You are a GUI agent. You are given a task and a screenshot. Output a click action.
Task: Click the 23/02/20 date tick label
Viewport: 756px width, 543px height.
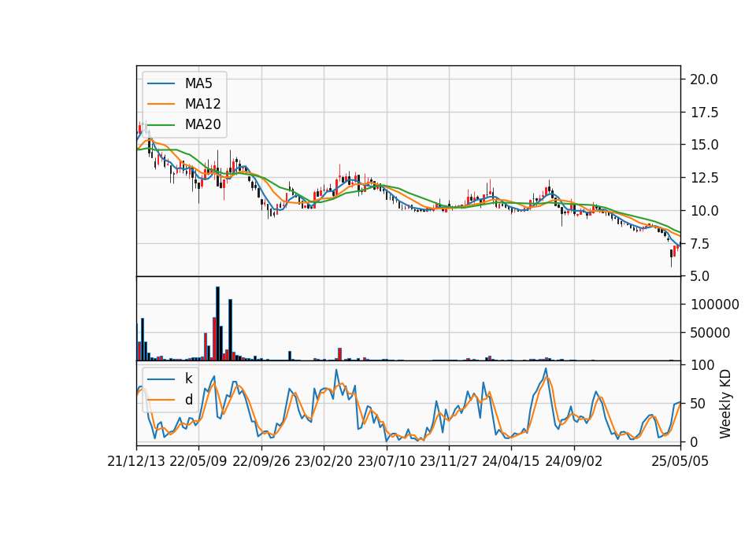(x=323, y=461)
